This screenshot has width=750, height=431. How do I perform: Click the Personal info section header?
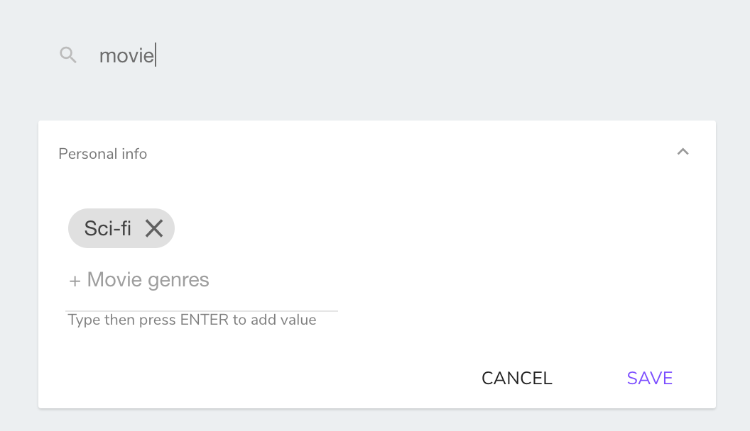click(x=377, y=154)
